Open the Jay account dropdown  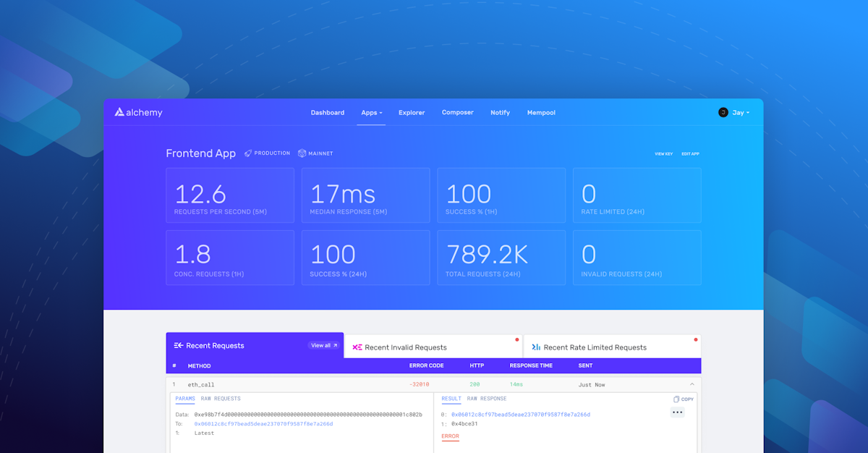click(739, 112)
